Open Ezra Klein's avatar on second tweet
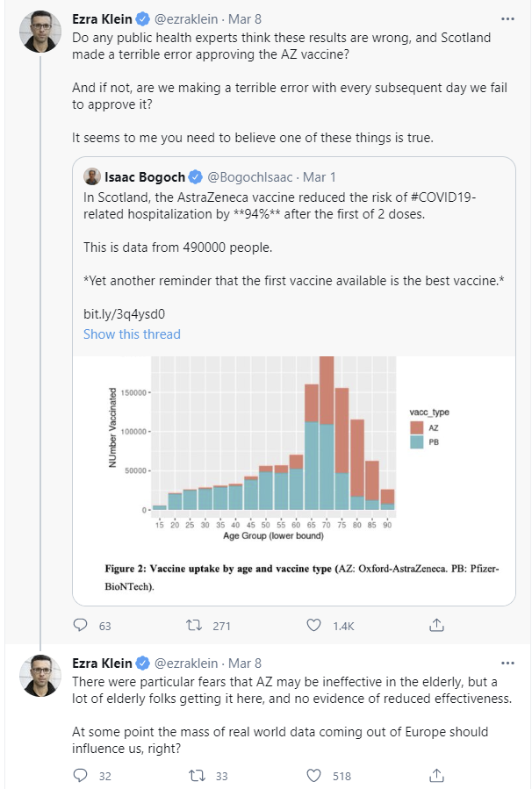Image resolution: width=532 pixels, height=789 pixels. [x=40, y=677]
